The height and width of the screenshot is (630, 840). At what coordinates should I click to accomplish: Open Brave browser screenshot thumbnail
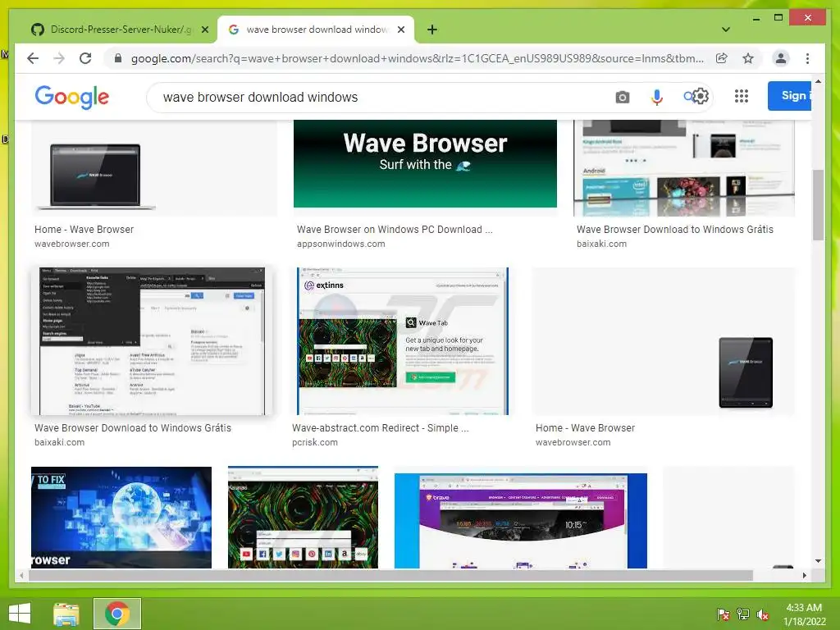tap(521, 519)
